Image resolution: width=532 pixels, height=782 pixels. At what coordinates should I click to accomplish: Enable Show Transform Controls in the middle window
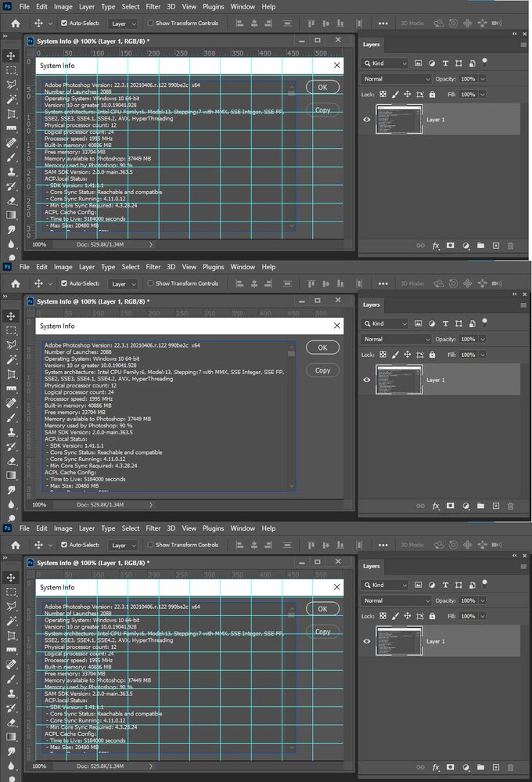click(150, 283)
